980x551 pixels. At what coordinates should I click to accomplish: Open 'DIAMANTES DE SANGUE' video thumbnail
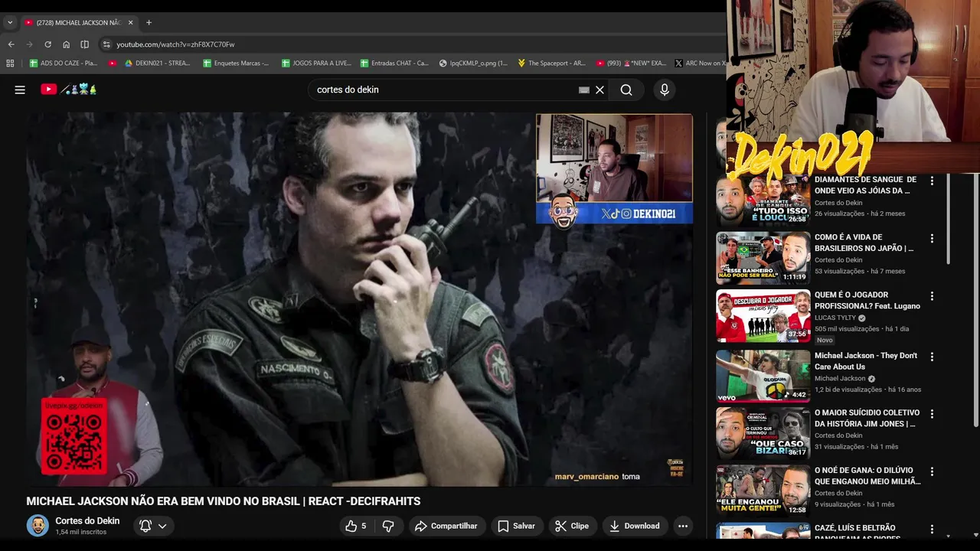763,199
